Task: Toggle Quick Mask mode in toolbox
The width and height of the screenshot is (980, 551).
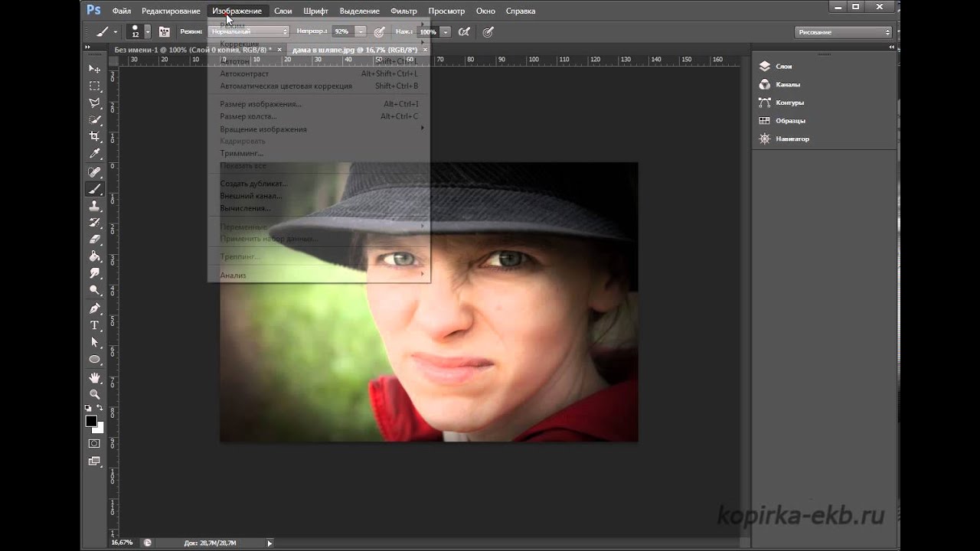Action: coord(95,443)
